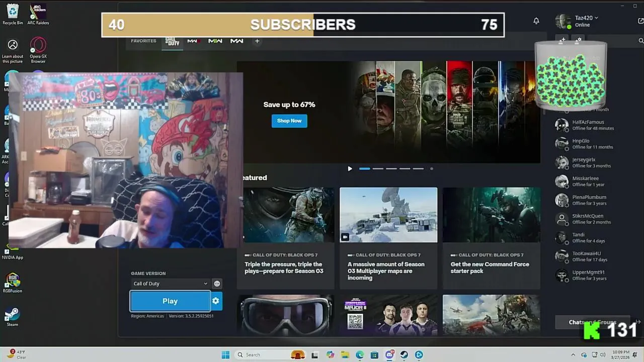This screenshot has width=644, height=362.
Task: Add a game with the favorites plus icon
Action: click(x=257, y=41)
